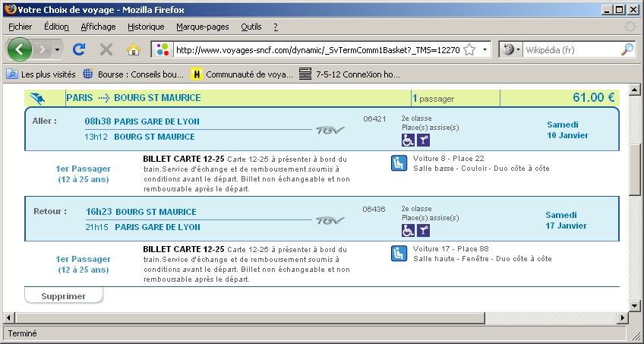Viewport: 644px width, 344px height.
Task: Open the Affichage menu
Action: click(98, 27)
